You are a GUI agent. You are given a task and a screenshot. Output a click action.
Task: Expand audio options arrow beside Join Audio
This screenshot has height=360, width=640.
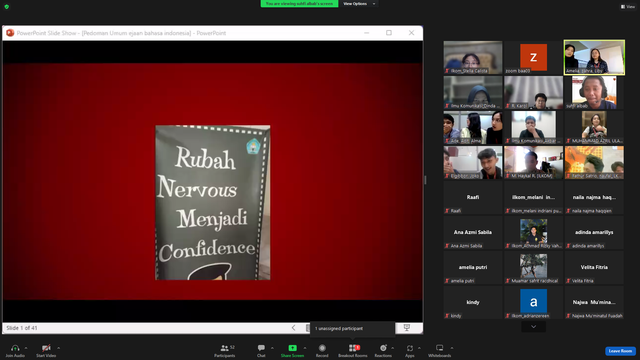click(26, 348)
